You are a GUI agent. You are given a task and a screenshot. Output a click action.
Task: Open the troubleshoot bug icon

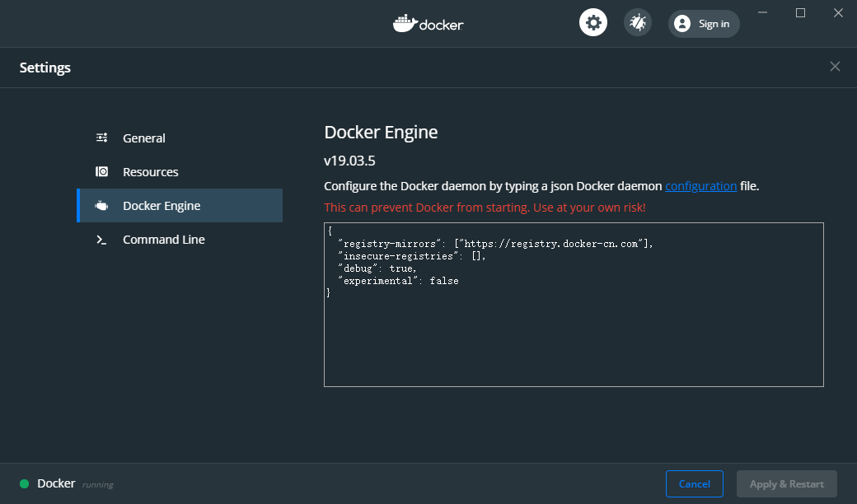pos(637,23)
